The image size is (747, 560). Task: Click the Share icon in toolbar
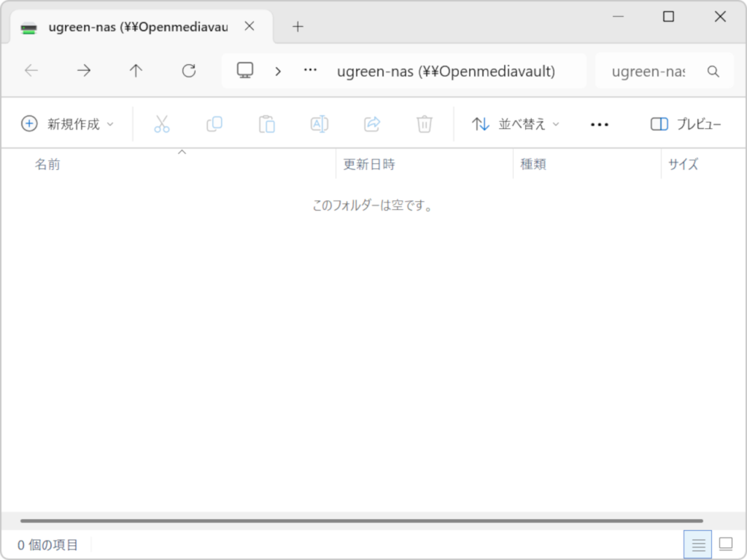click(x=372, y=124)
